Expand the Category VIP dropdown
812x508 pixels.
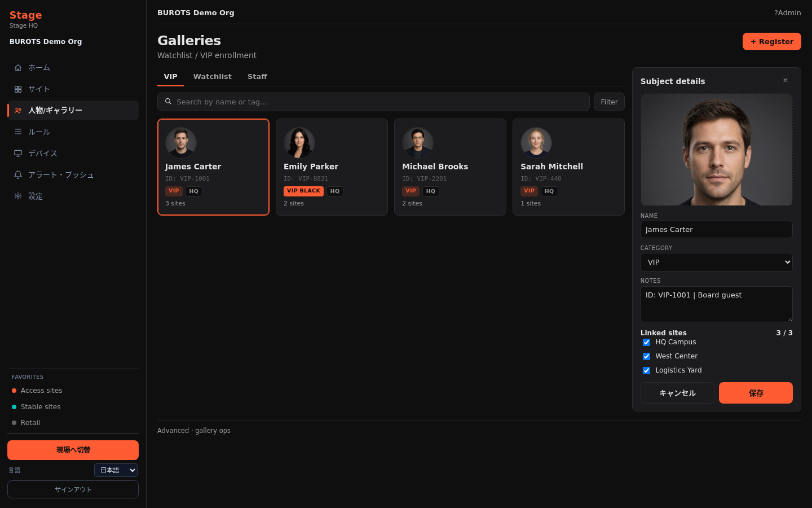tap(716, 262)
